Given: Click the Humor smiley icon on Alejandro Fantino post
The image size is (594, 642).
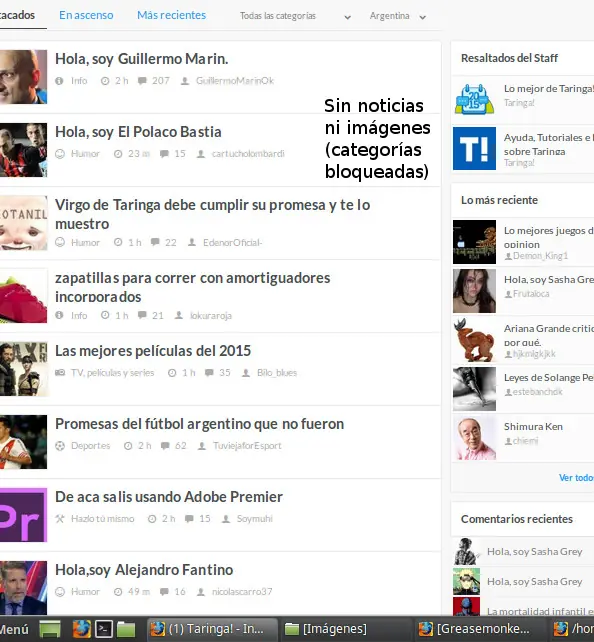Looking at the screenshot, I should pyautogui.click(x=60, y=592).
